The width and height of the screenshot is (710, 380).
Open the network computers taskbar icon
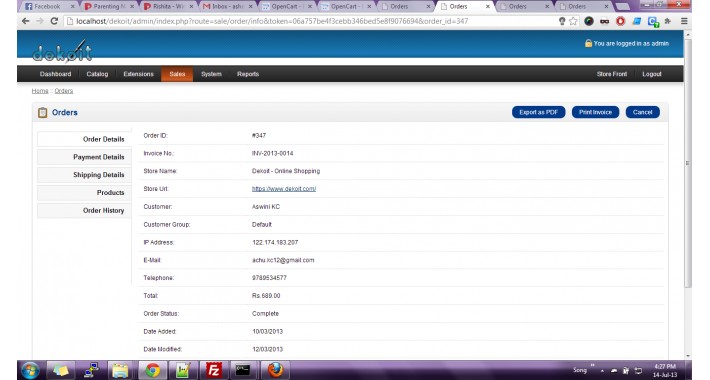coord(91,370)
